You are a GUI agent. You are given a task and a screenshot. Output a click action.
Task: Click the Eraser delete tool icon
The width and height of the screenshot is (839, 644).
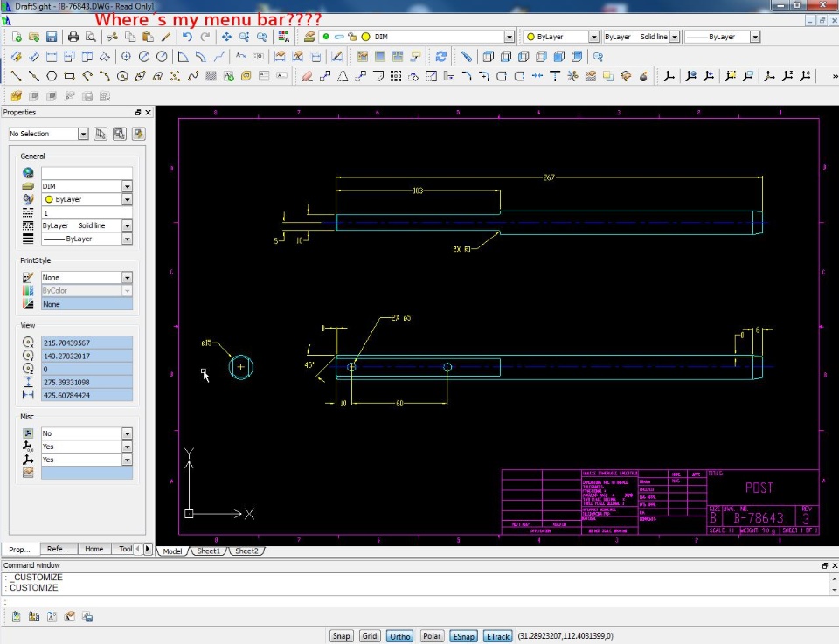point(307,76)
